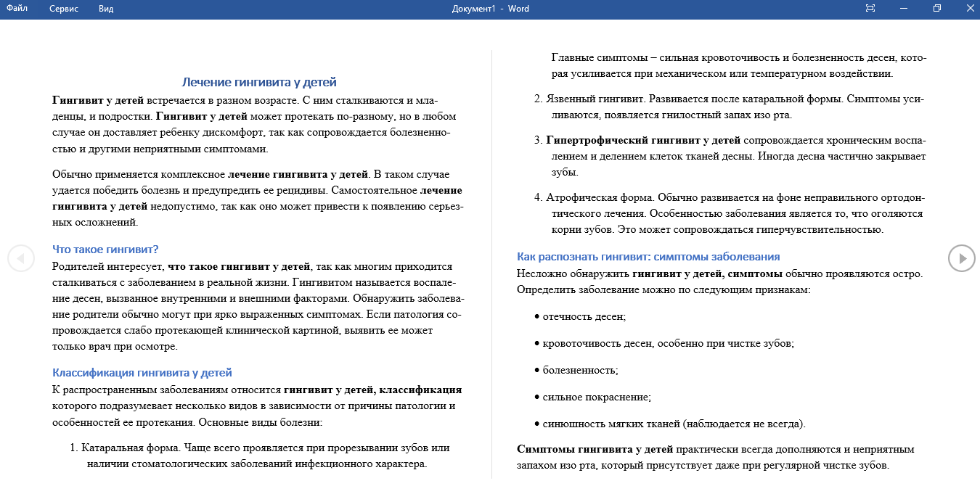Click the title 'Лечение гингивита у детей'

pos(259,83)
